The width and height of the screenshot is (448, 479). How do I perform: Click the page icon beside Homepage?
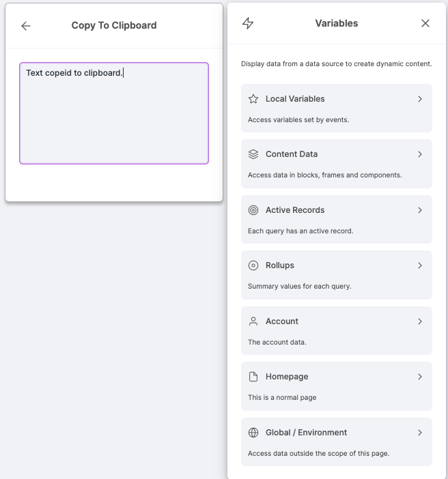click(x=253, y=377)
